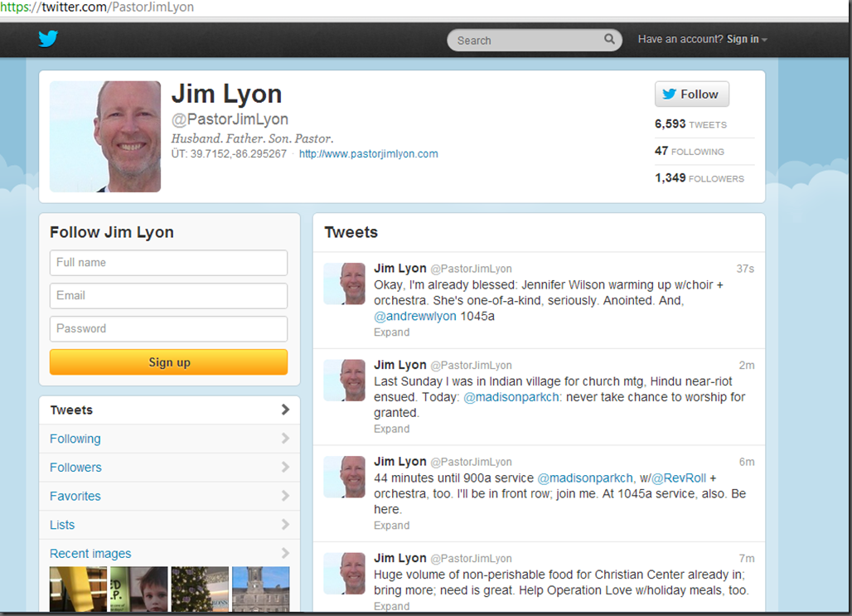Click the @PastorJimLyon handle in profile header
The height and width of the screenshot is (616, 852).
[x=230, y=119]
